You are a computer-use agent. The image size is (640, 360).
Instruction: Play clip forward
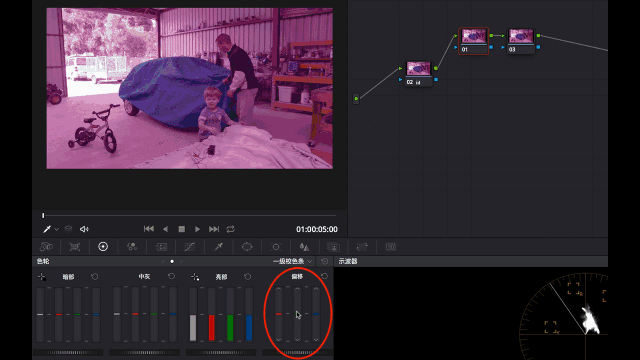(x=197, y=229)
